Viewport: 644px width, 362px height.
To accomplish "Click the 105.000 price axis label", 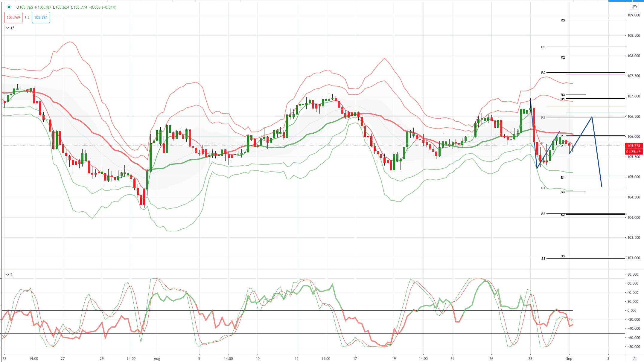I will point(634,177).
